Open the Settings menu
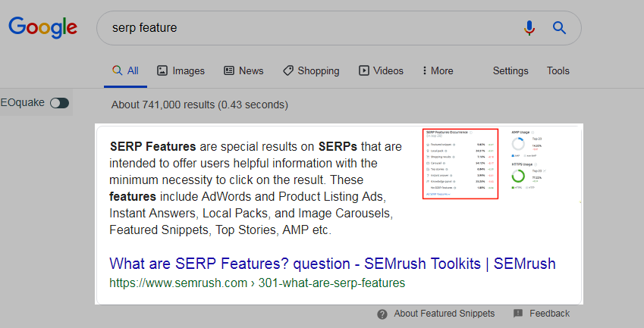Screen dimensions: 644x328 (510, 70)
